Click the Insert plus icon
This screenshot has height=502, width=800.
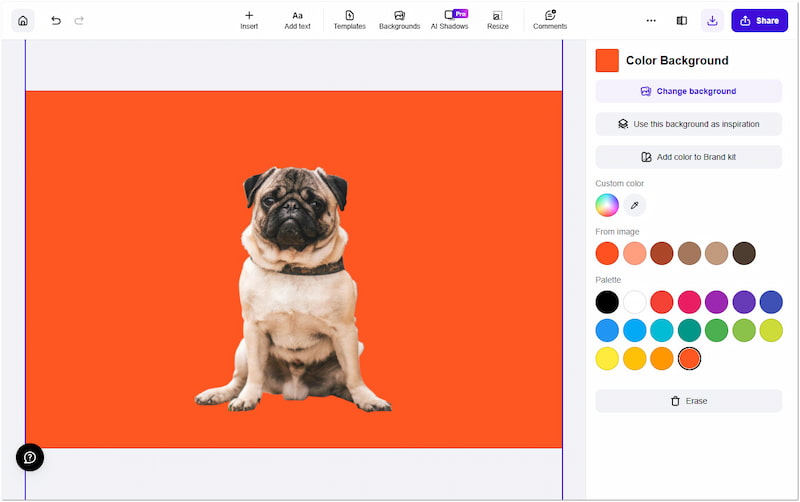[x=249, y=16]
